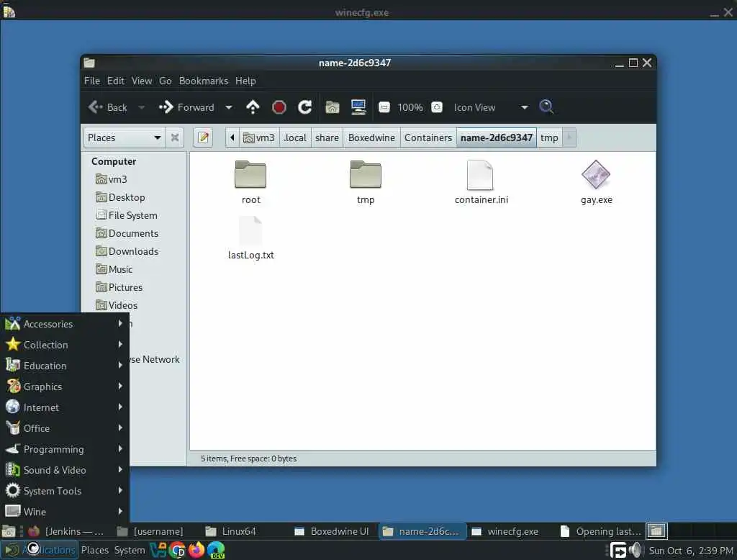The image size is (737, 560).
Task: Open the Bookmarks menu
Action: pyautogui.click(x=204, y=81)
